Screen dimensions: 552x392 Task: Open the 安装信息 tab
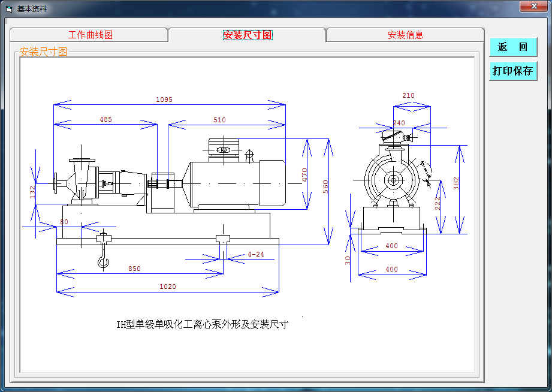coord(405,35)
